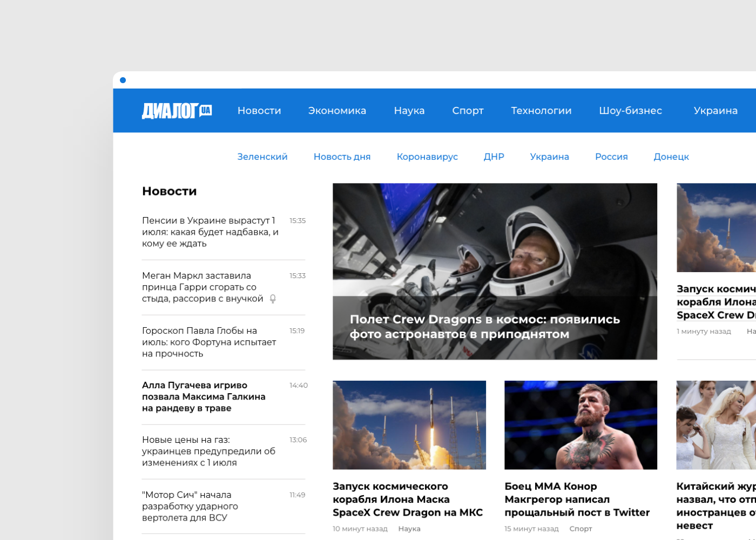Open the Новости section in the top menu

tap(259, 111)
